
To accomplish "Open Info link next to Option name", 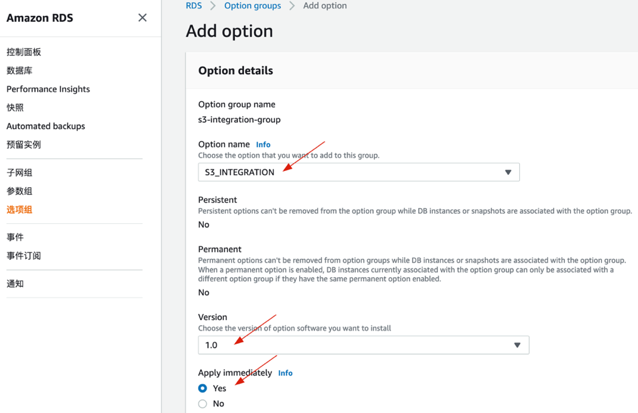I will click(263, 145).
